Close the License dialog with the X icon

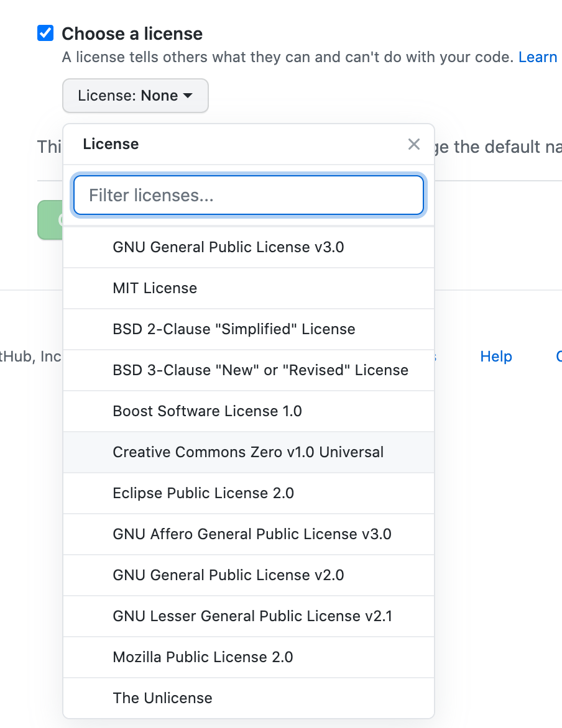coord(414,143)
